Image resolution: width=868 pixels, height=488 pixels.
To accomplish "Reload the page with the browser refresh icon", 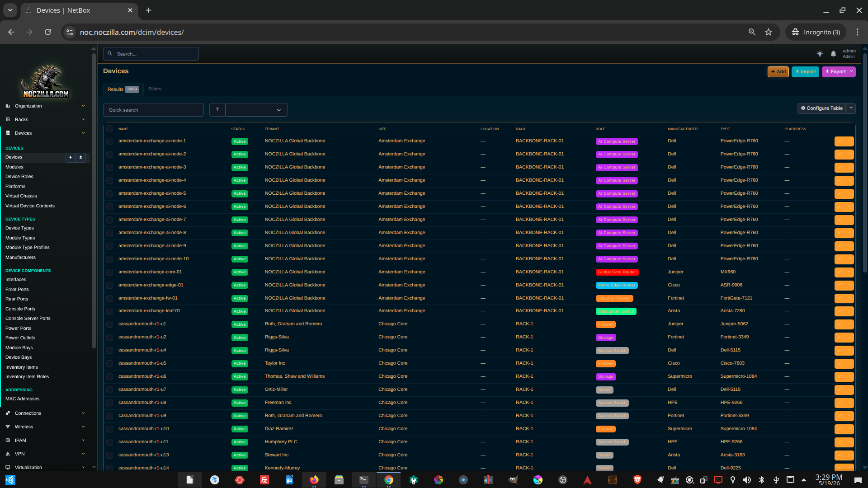I will [x=48, y=32].
